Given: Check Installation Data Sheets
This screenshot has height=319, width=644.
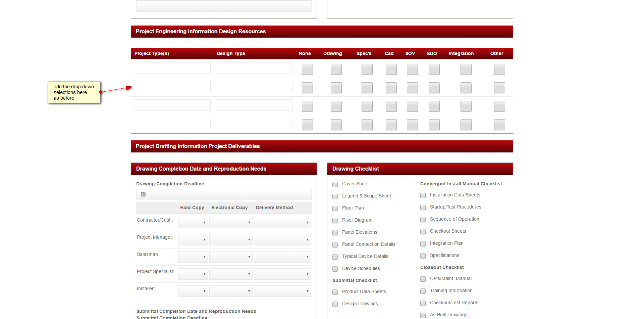Looking at the screenshot, I should (423, 195).
